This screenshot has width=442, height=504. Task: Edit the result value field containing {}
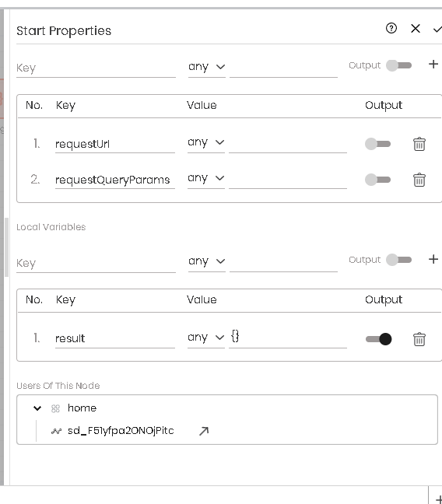click(x=288, y=338)
